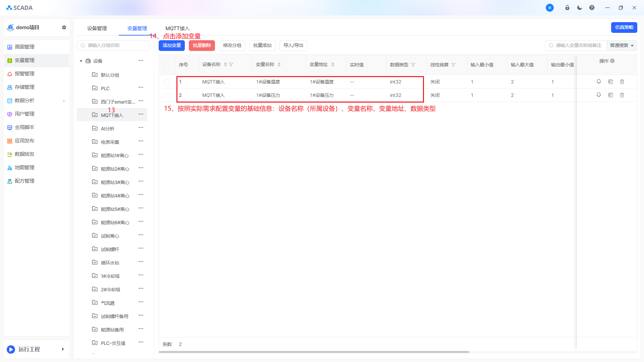Check the row 1 checkbox

pyautogui.click(x=167, y=82)
